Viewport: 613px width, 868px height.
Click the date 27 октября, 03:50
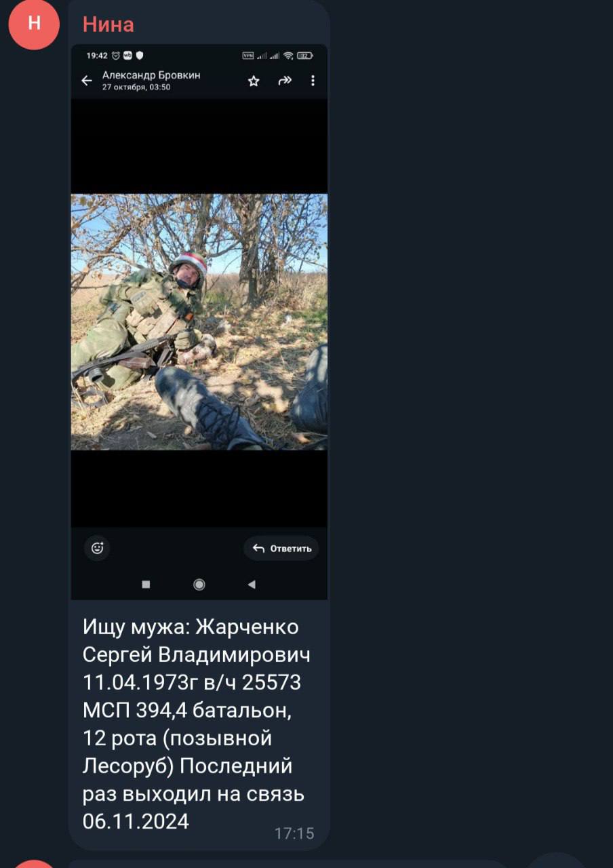point(136,87)
